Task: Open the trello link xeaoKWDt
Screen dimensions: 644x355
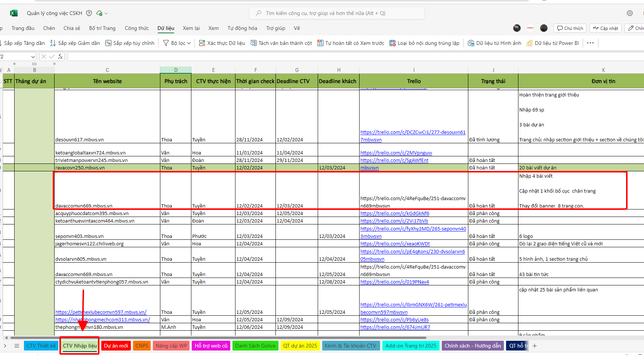Action: pos(395,244)
